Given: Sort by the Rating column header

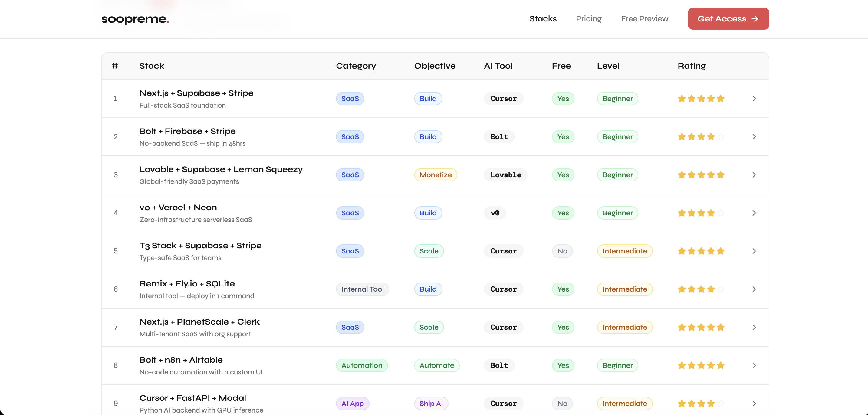Looking at the screenshot, I should [692, 66].
